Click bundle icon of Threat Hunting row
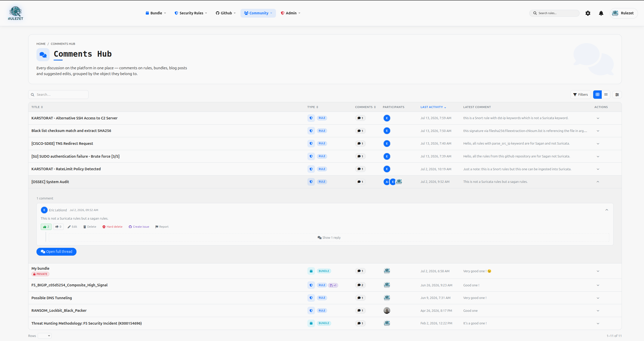The height and width of the screenshot is (341, 644). [x=311, y=323]
